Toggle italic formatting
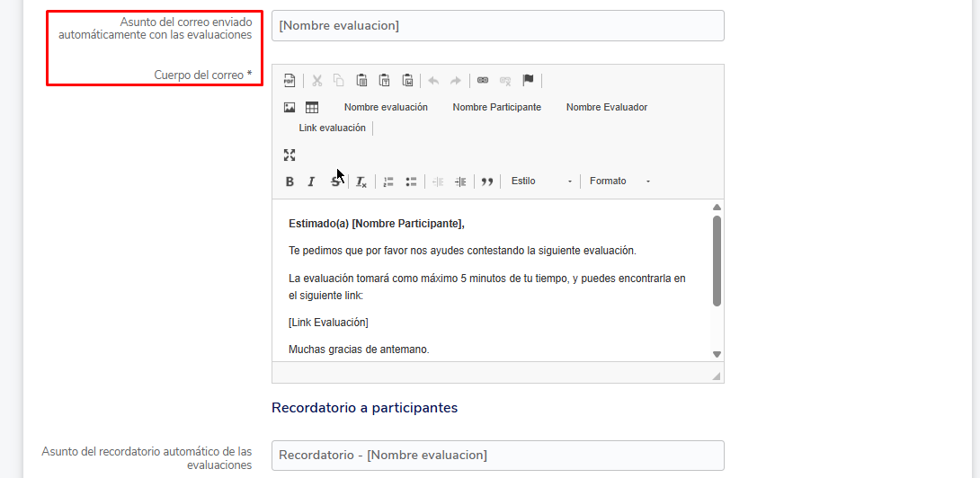The height and width of the screenshot is (478, 980). tap(311, 181)
